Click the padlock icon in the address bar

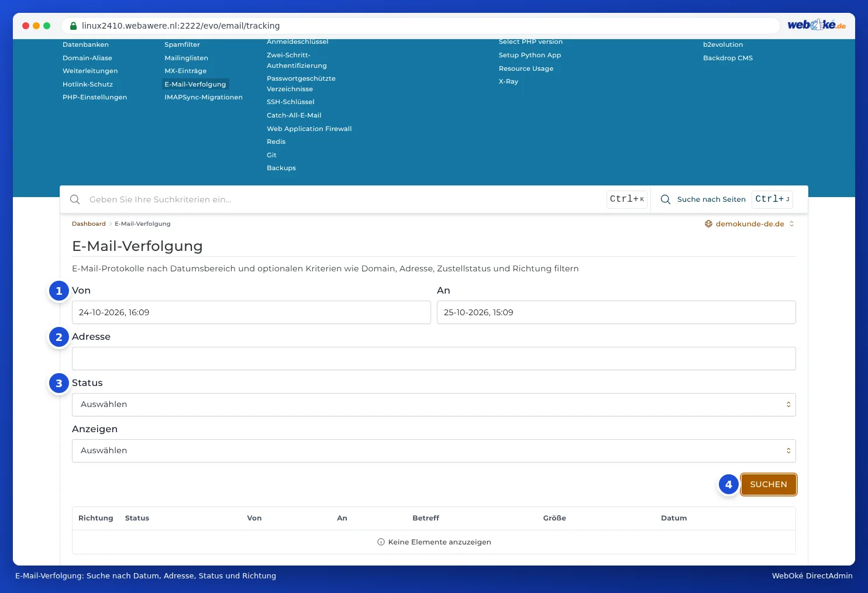(73, 26)
